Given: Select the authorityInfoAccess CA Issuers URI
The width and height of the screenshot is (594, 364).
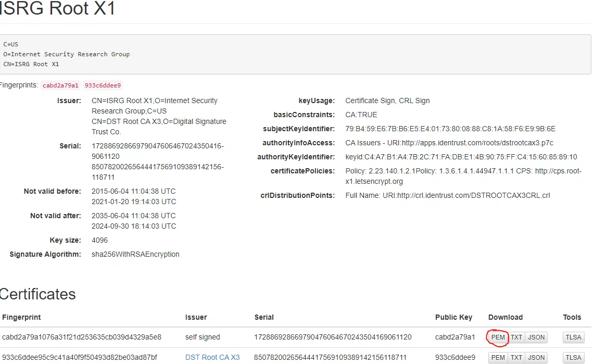Looking at the screenshot, I should pos(449,143).
